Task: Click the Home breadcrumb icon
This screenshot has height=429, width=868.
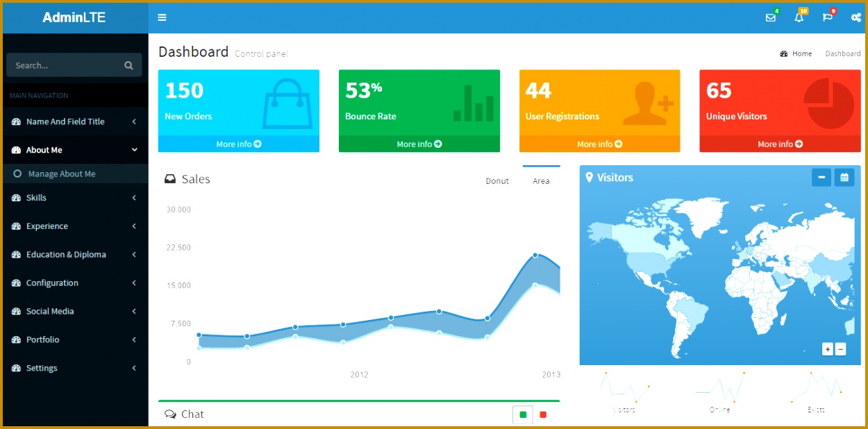Action: (x=784, y=53)
